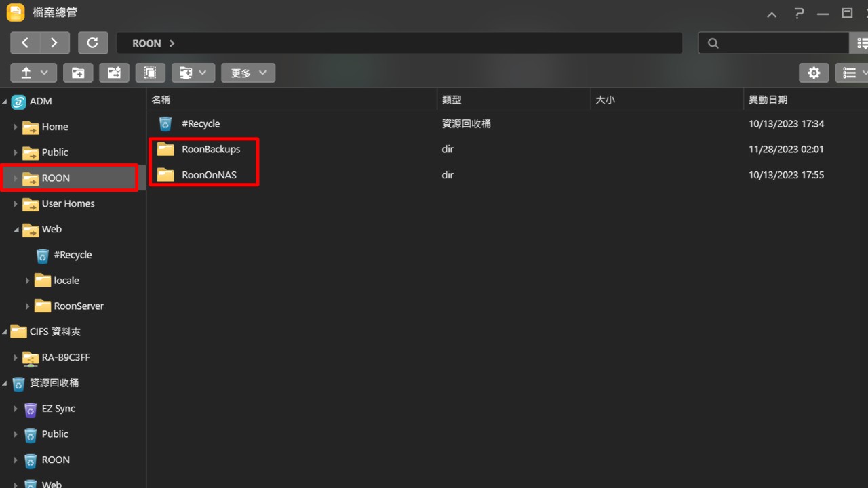Select RA-B9C3FF in the sidebar
The height and width of the screenshot is (488, 868).
click(x=66, y=357)
